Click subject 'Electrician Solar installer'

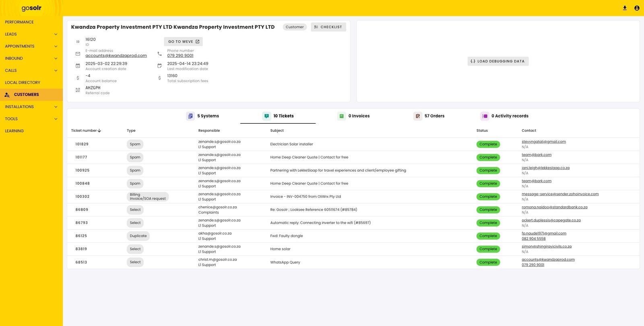point(292,144)
